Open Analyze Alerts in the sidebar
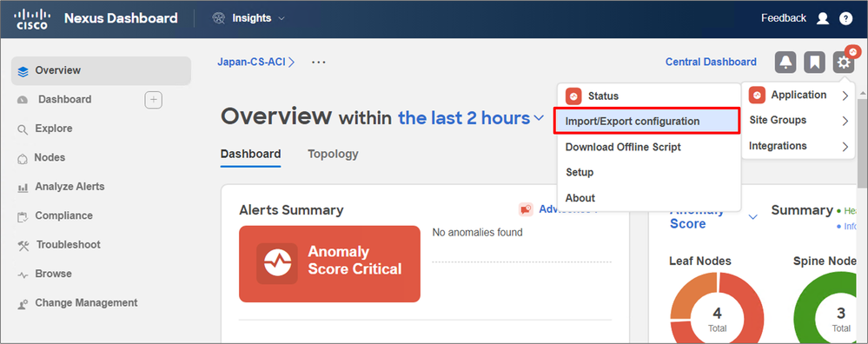 pos(70,187)
